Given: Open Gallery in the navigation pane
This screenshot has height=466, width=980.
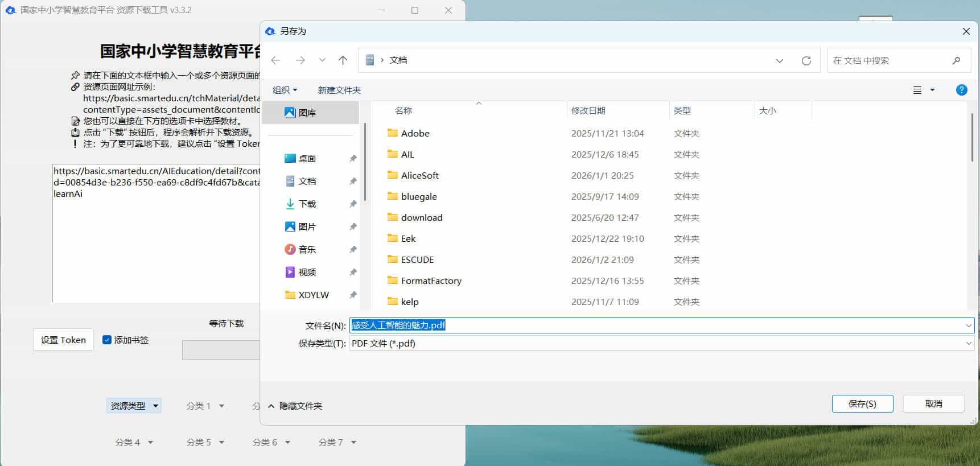Looking at the screenshot, I should 307,113.
